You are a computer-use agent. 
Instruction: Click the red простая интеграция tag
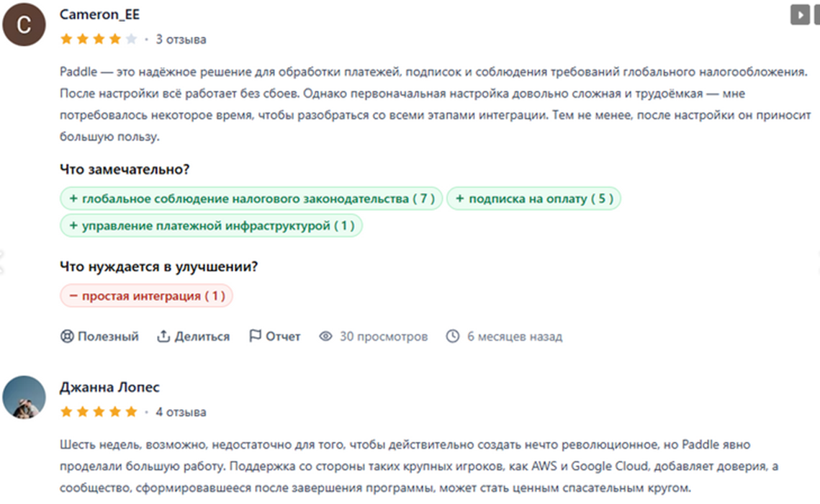(x=146, y=296)
